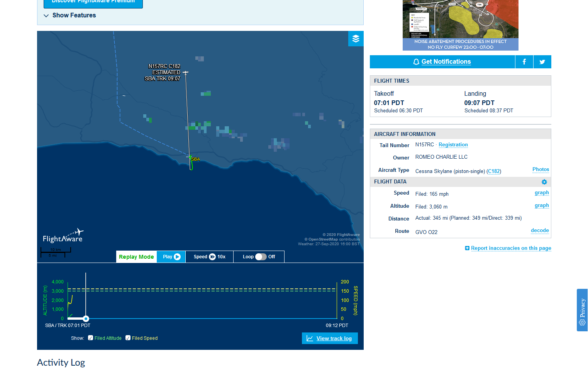Click takeoff time 07:01 PDT
Screen dimensions: 588x373
click(x=389, y=103)
